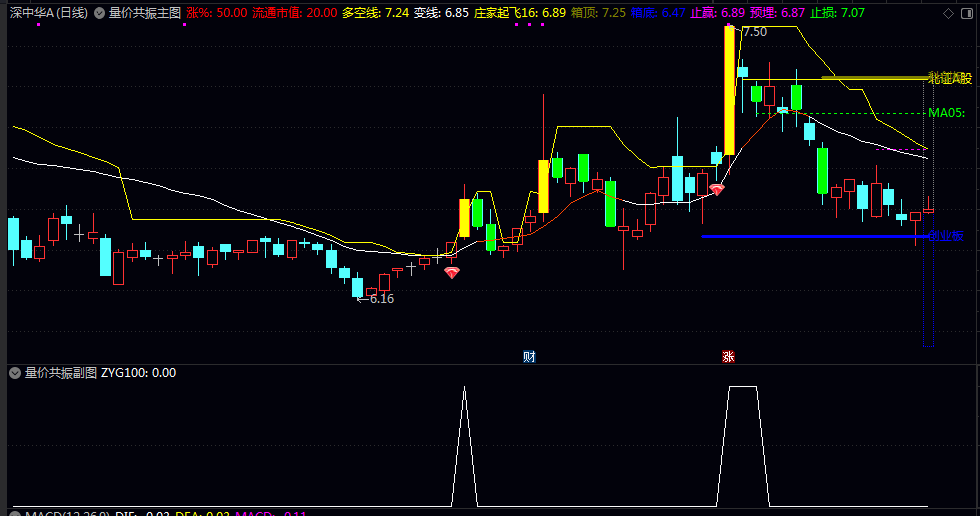
Task: Click the blue 创业板 horizontal line label
Action: pos(945,236)
